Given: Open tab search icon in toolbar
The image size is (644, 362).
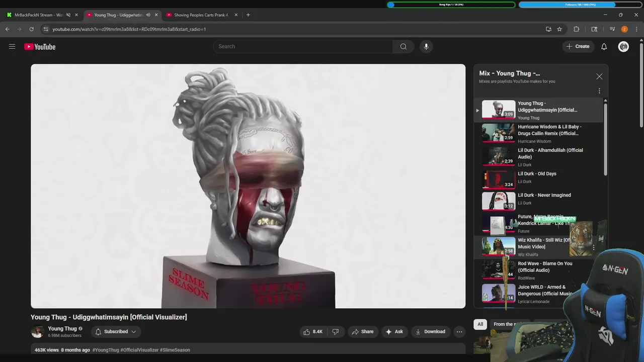Looking at the screenshot, I should [x=594, y=29].
